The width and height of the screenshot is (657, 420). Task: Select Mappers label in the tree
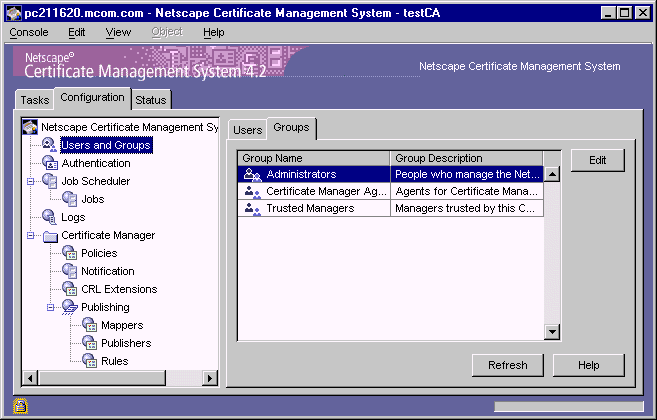122,325
